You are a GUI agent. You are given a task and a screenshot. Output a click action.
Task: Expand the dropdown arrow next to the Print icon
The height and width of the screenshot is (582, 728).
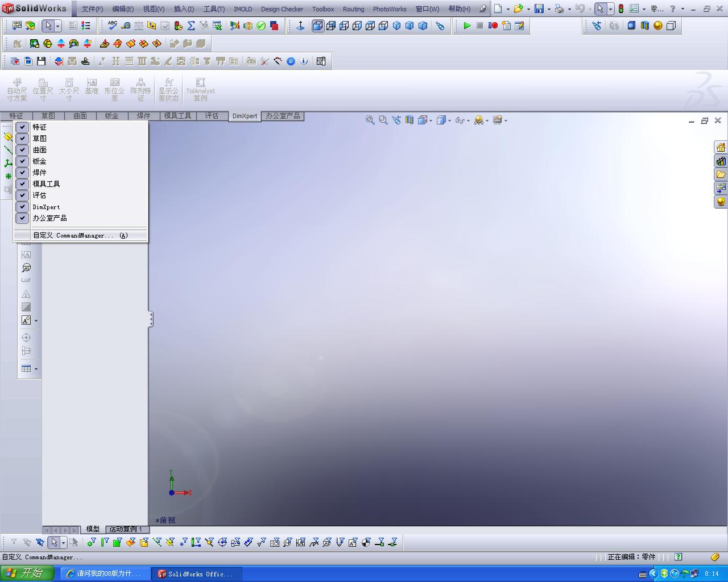(x=569, y=9)
